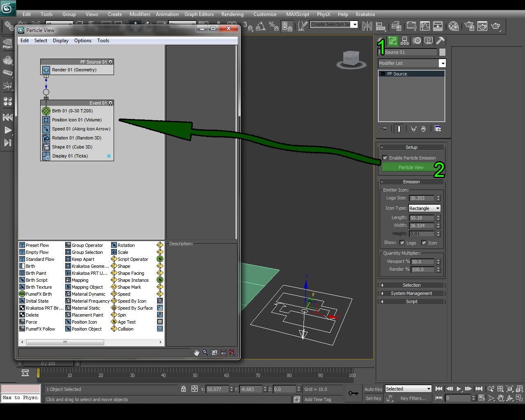Toggle Show End Result in modifier stack
This screenshot has height=420, width=525.
pos(399,129)
